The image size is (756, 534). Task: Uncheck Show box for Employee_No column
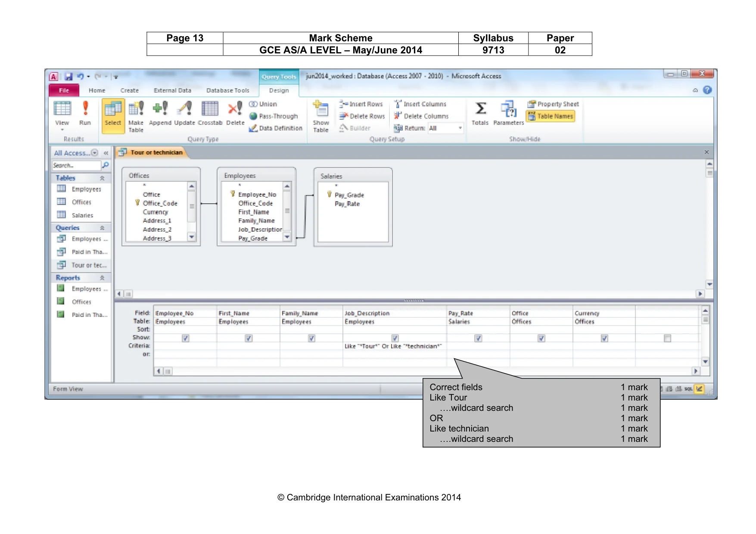[186, 338]
